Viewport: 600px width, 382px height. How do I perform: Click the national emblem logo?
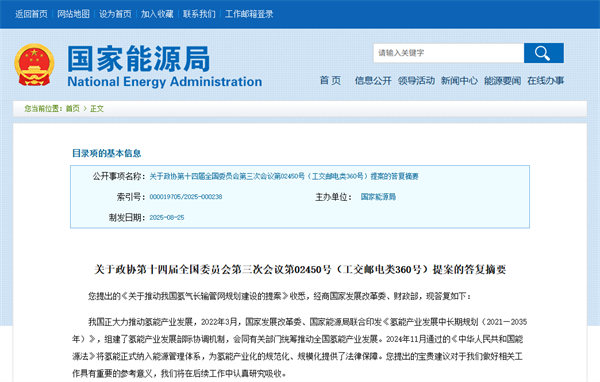(34, 65)
